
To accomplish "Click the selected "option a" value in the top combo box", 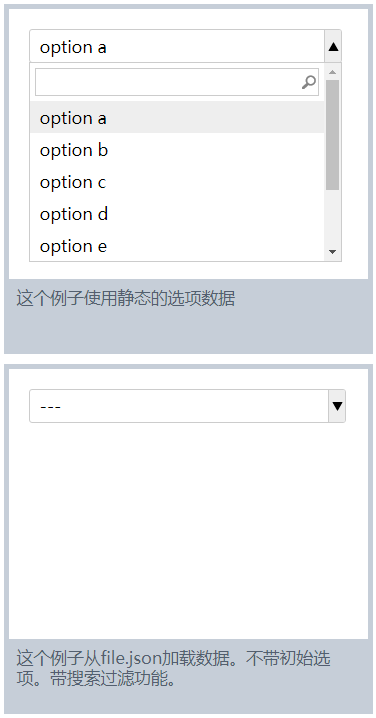I will [73, 47].
